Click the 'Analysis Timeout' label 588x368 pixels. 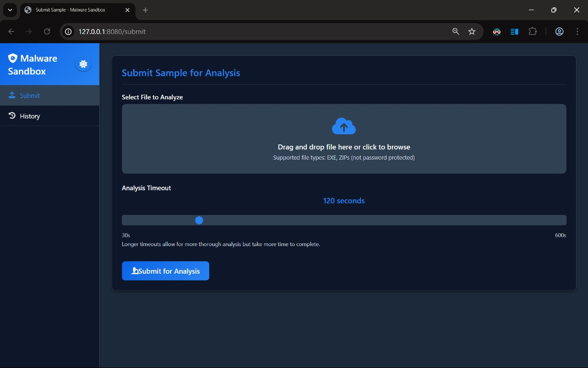(146, 188)
